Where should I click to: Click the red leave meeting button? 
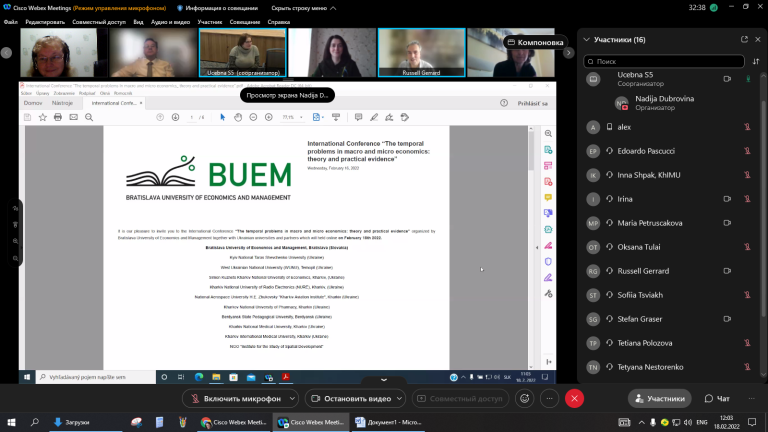click(x=575, y=399)
